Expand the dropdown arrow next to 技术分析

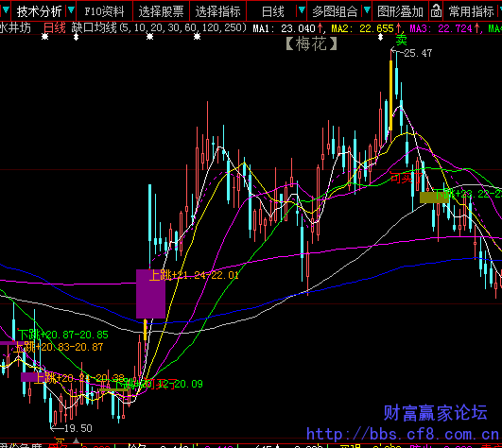(71, 11)
